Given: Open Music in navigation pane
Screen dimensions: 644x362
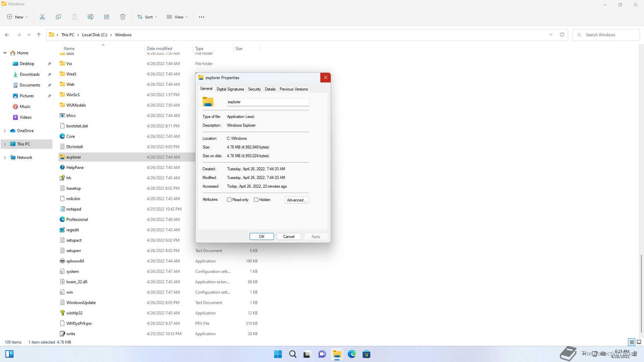Looking at the screenshot, I should [25, 107].
